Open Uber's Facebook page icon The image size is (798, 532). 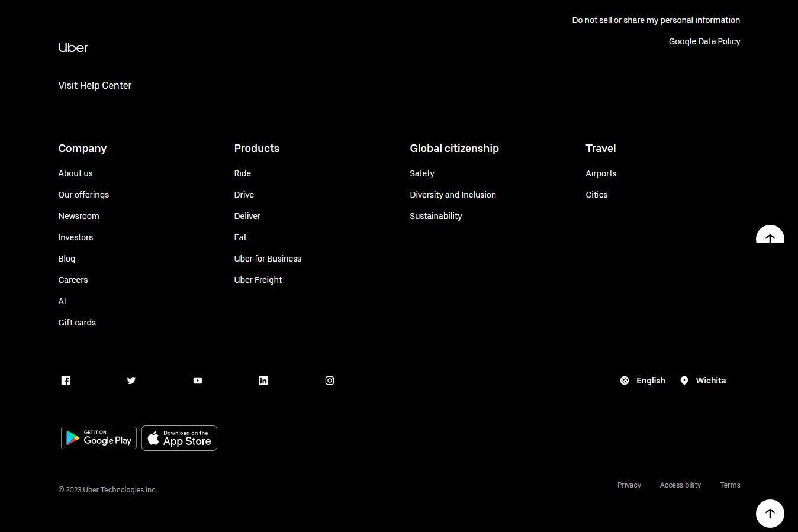point(66,381)
